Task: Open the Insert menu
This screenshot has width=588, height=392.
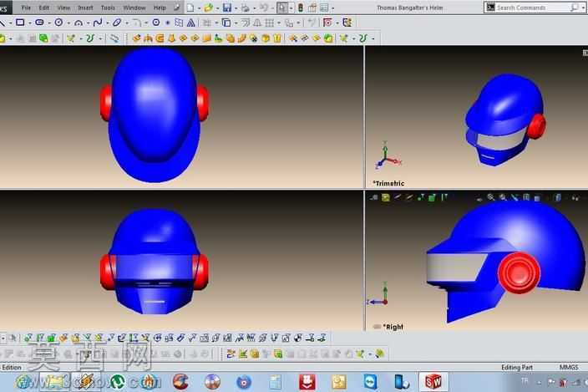Action: point(85,8)
